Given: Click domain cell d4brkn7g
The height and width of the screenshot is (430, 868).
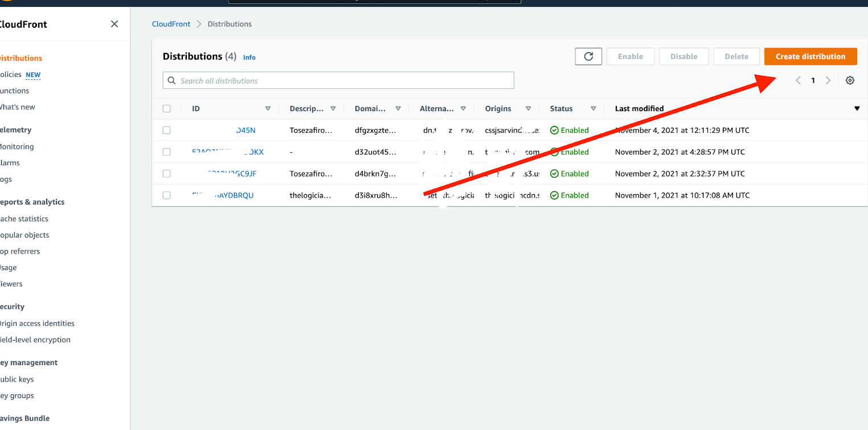Looking at the screenshot, I should click(375, 173).
